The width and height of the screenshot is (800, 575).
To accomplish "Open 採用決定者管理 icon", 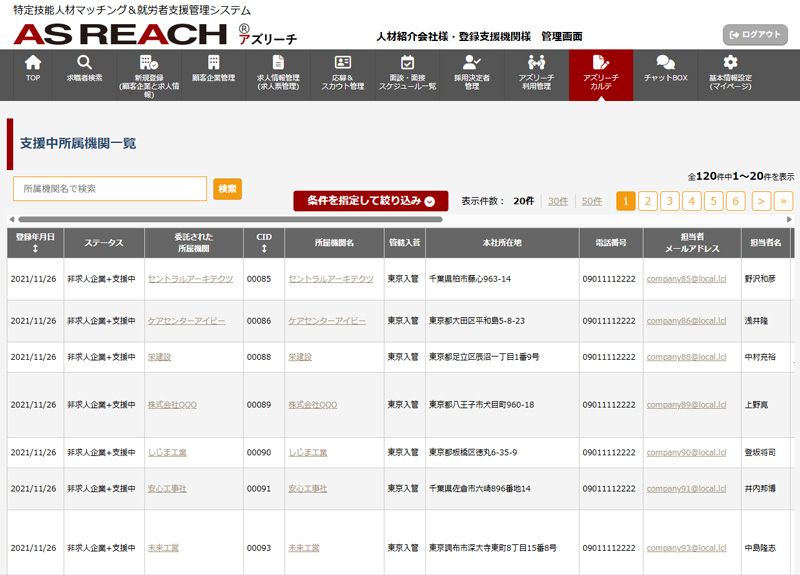I will (471, 63).
